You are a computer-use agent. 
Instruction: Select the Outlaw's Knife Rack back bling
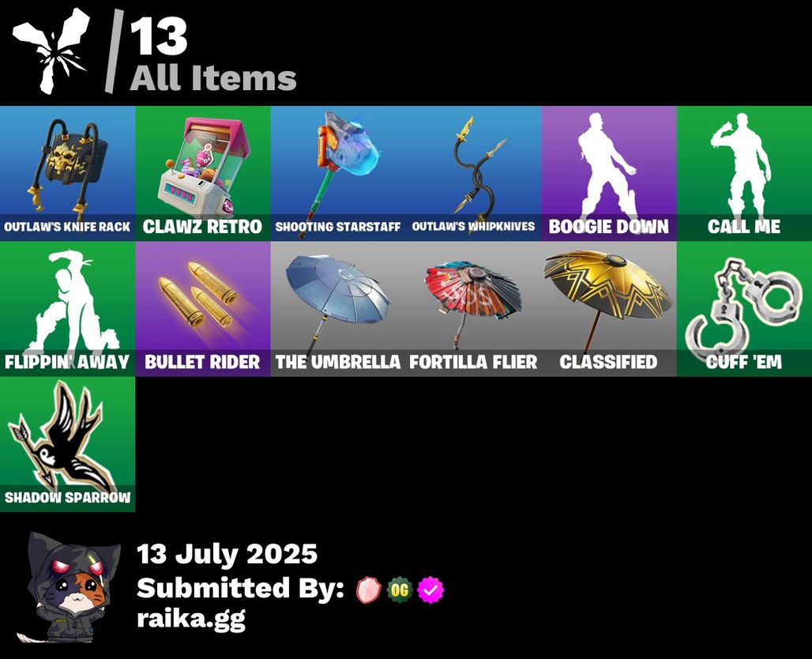click(x=67, y=174)
